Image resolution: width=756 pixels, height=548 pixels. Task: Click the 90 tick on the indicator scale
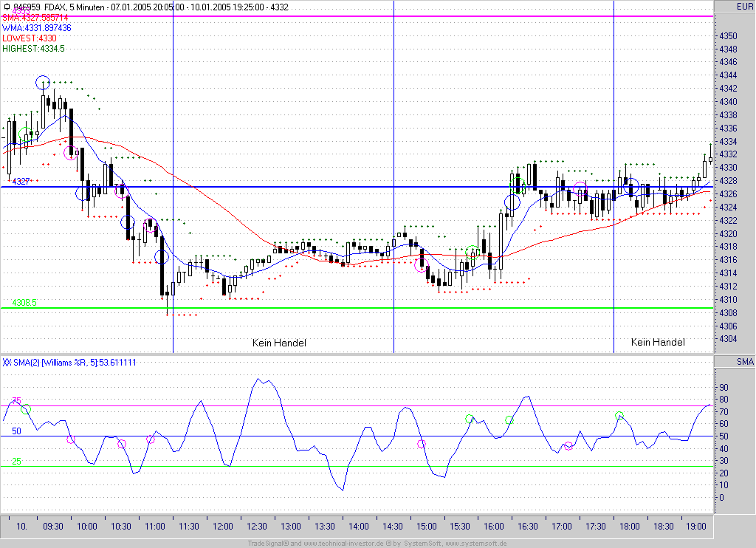724,387
